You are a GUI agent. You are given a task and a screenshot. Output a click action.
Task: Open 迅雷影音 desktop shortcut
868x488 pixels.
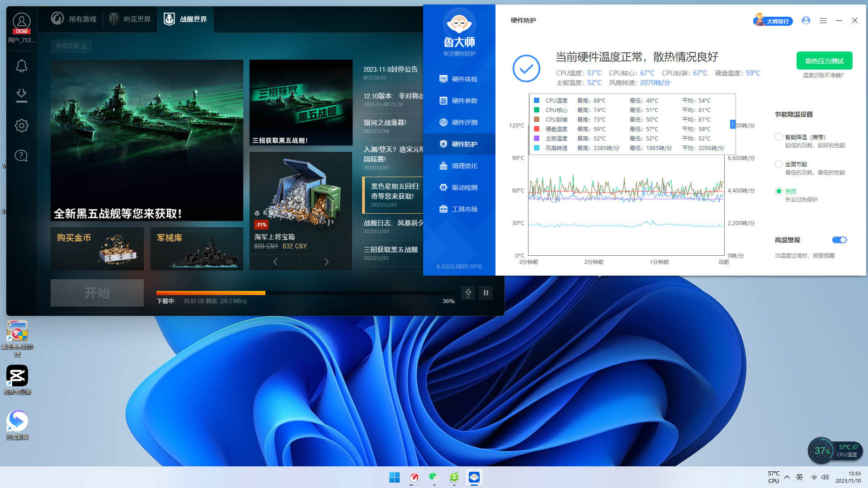coord(17,425)
